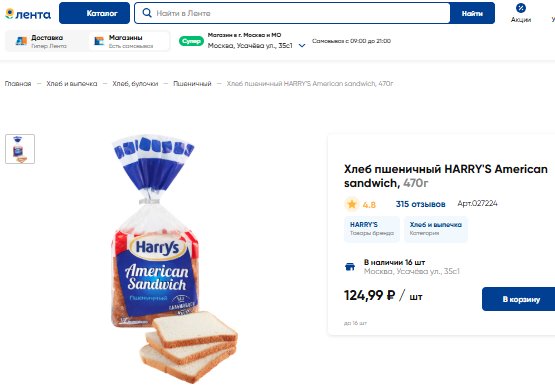Focus the 'Найти в Ленте' search field

(292, 13)
